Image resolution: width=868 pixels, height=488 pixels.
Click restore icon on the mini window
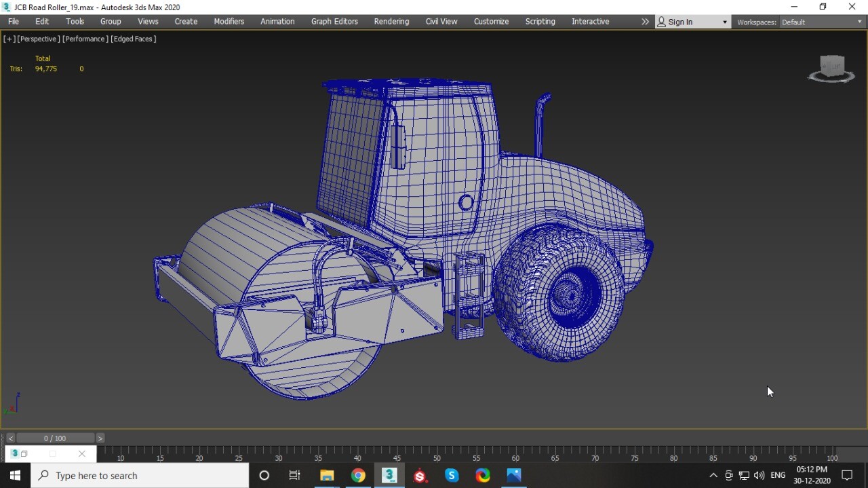(x=24, y=454)
